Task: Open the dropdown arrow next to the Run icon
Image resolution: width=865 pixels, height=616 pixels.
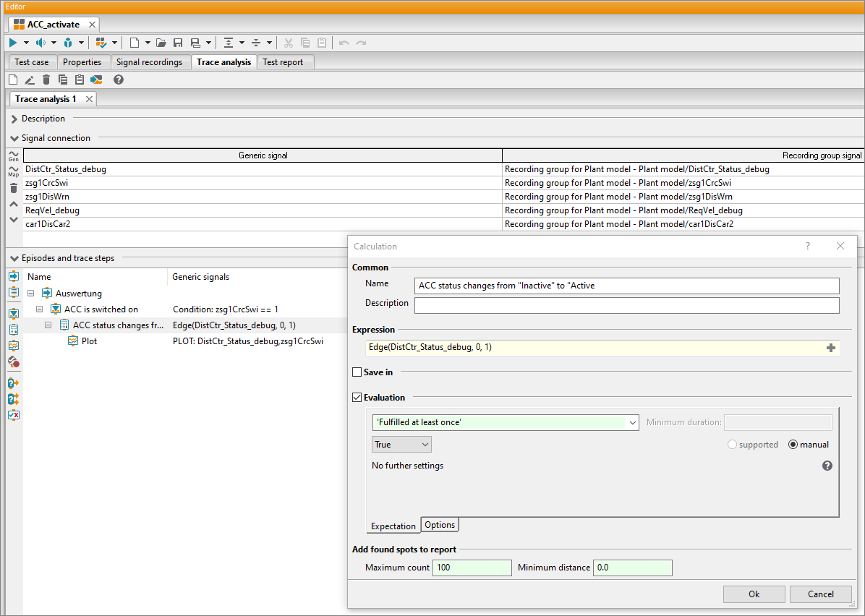Action: coord(26,43)
